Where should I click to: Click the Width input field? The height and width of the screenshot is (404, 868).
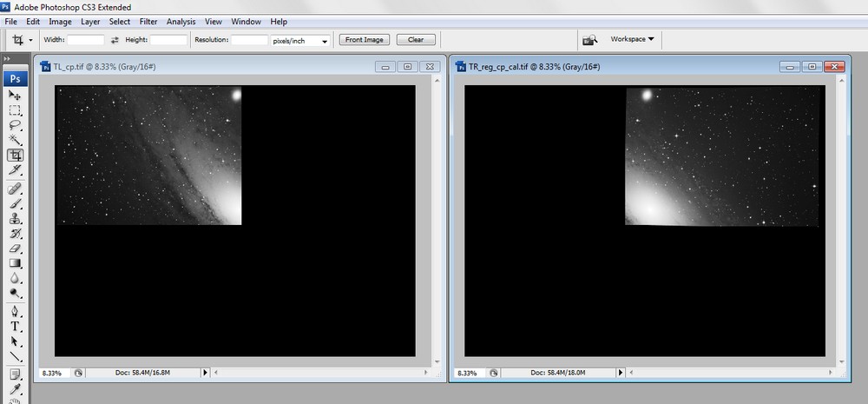point(86,40)
